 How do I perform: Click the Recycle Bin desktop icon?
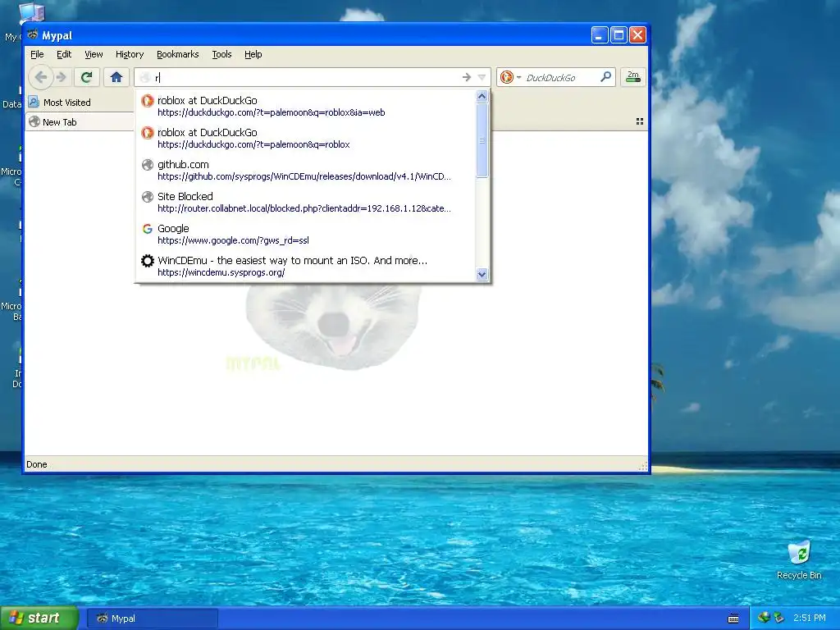click(799, 560)
